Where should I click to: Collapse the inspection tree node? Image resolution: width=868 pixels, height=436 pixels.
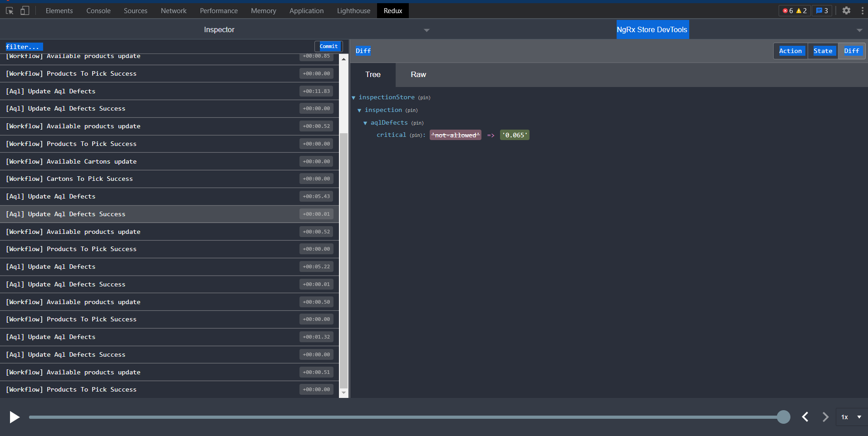[359, 110]
